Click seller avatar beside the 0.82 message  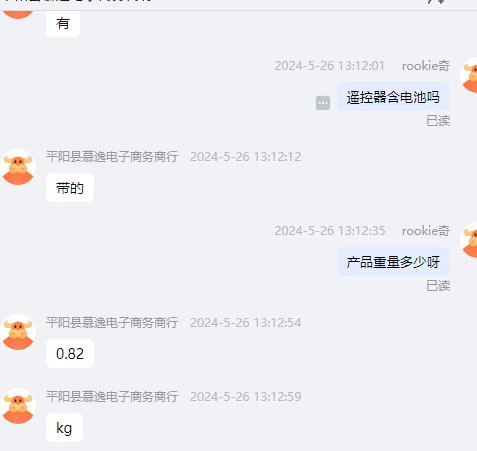18,332
